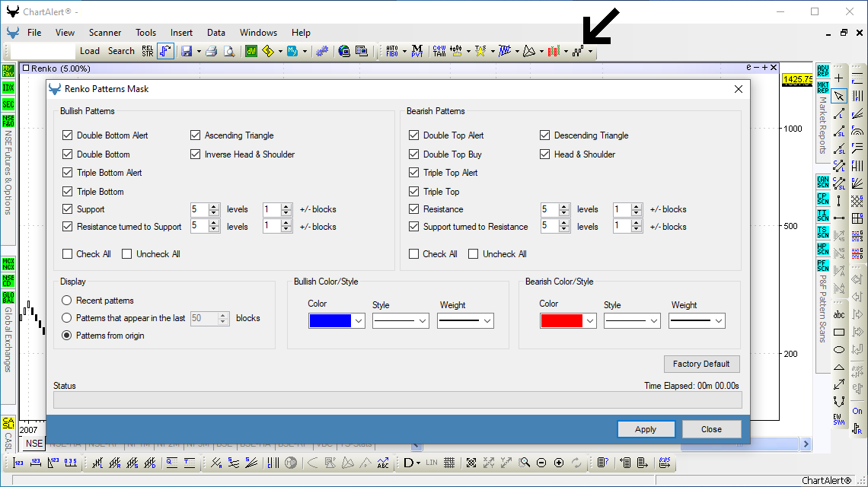Toggle the Ascending Triangle checkbox

195,135
